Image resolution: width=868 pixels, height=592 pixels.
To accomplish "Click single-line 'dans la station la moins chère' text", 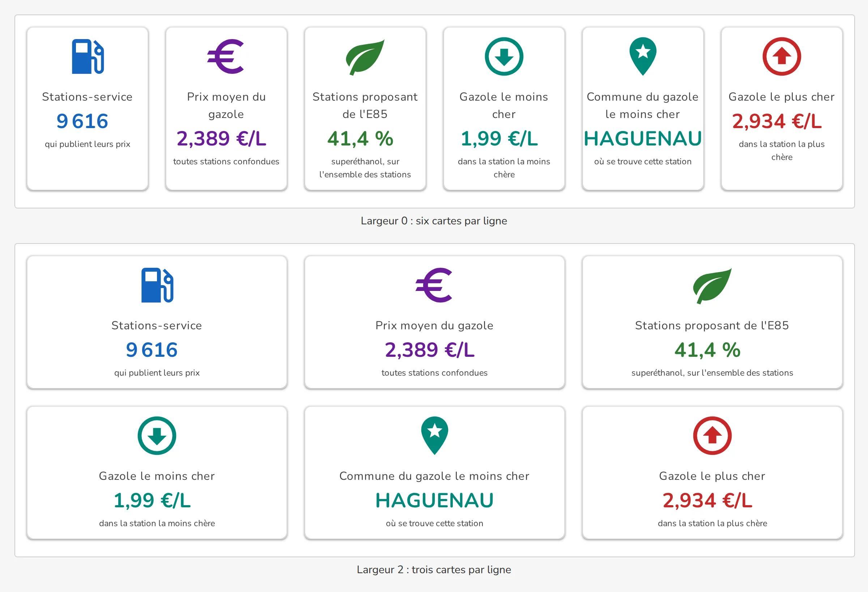I will coord(157,524).
